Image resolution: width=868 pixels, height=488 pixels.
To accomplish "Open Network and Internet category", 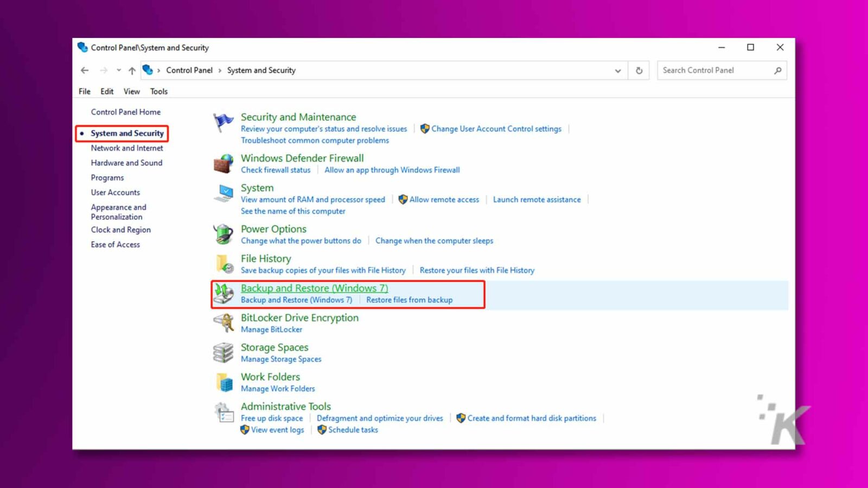I will [127, 148].
